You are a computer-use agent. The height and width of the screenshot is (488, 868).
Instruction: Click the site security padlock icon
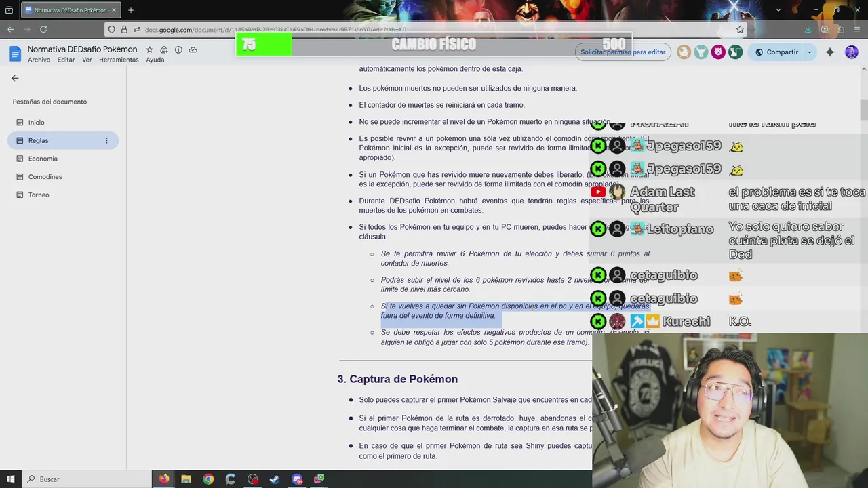(x=124, y=29)
